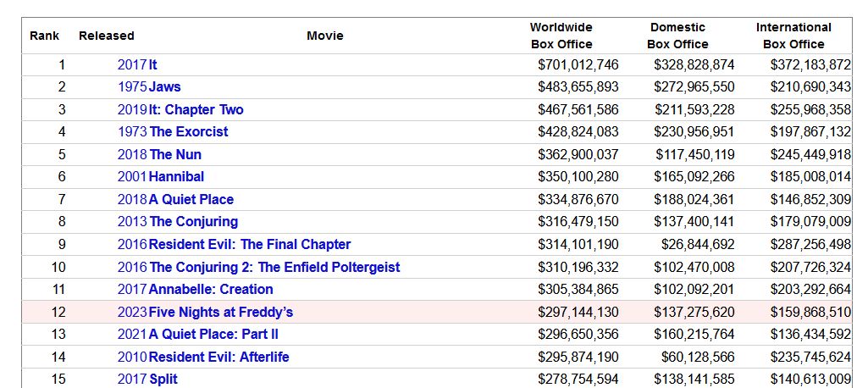
Task: Click the Hannibal movie title
Action: tap(176, 176)
